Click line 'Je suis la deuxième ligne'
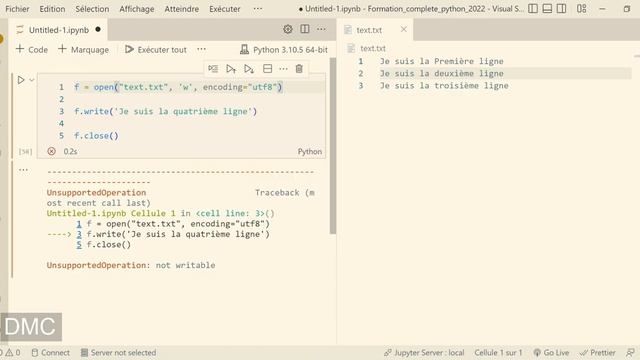This screenshot has width=640, height=360. [442, 73]
